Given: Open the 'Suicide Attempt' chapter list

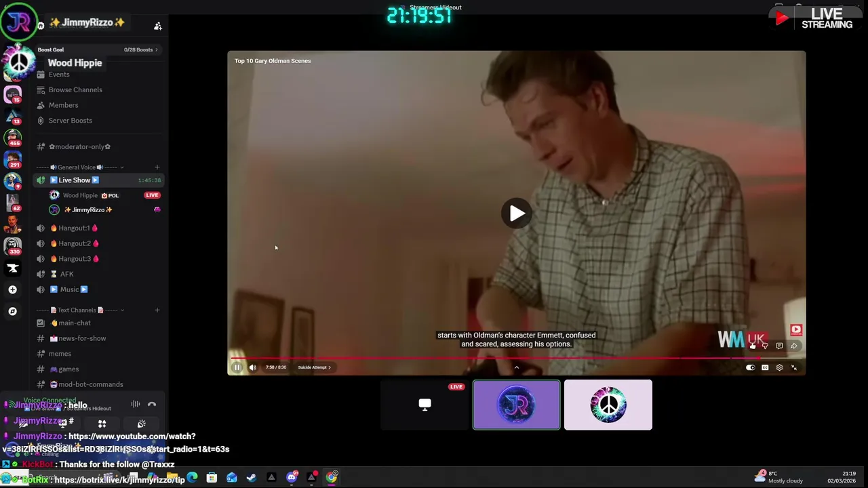Looking at the screenshot, I should click(314, 367).
